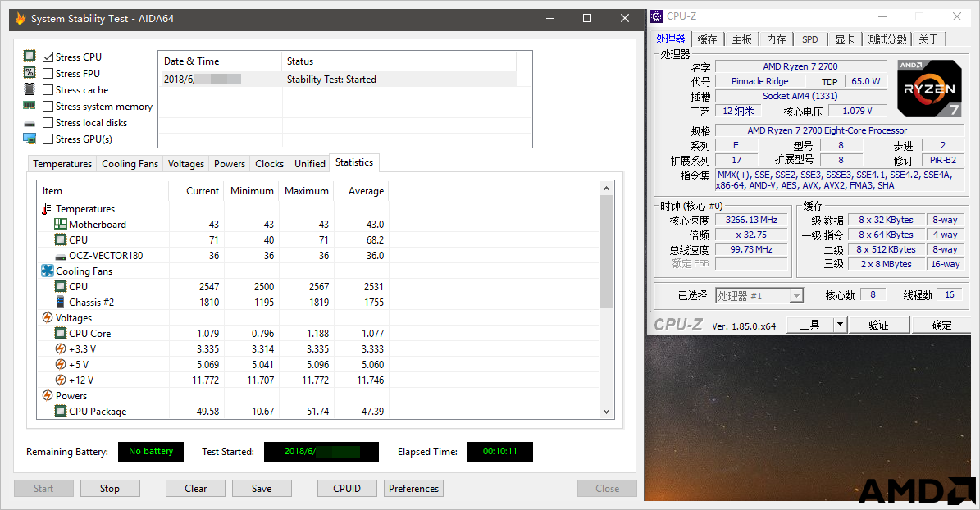The width and height of the screenshot is (980, 510).
Task: Click the blue fan icon for Cooling Fans
Action: pyautogui.click(x=48, y=271)
